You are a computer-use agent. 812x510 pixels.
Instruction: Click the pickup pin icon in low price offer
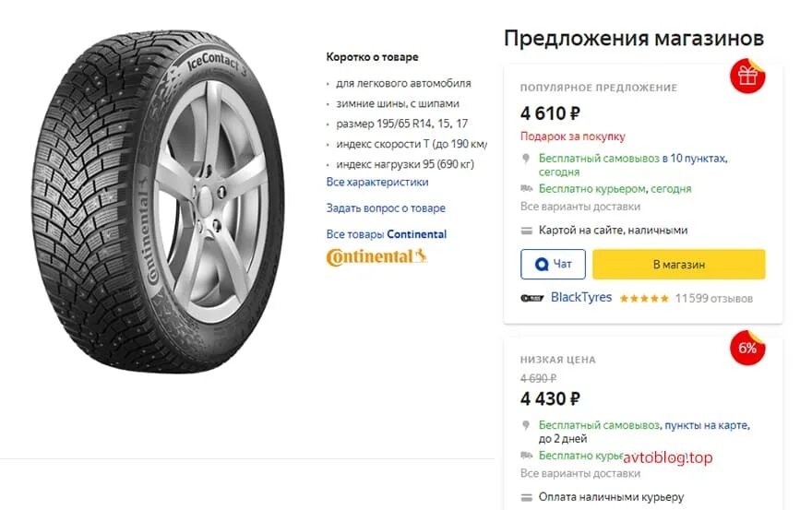[526, 425]
